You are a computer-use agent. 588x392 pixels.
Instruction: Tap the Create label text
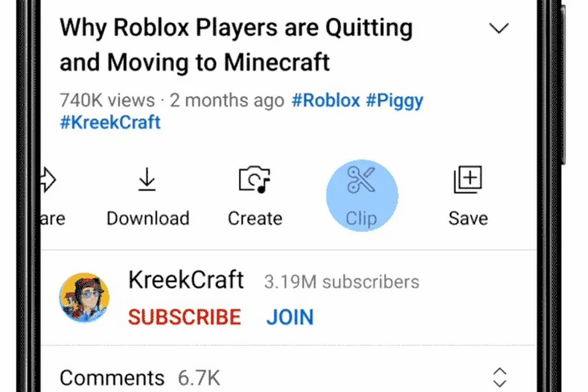coord(255,218)
